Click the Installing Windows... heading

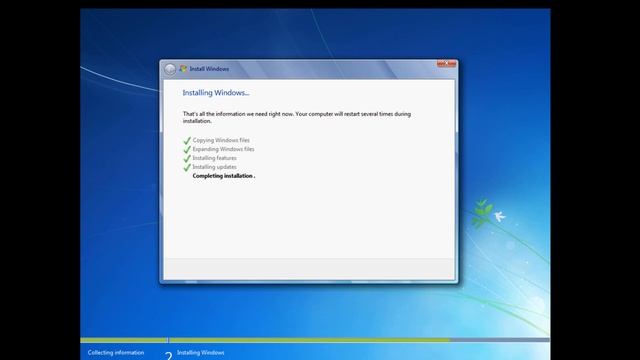click(x=216, y=93)
